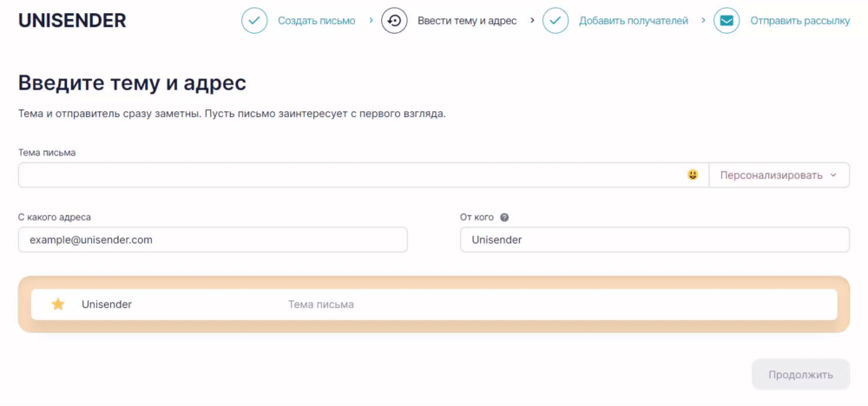Click the Введите тему и адрес heading
Screen dimensions: 868x406
pos(132,83)
